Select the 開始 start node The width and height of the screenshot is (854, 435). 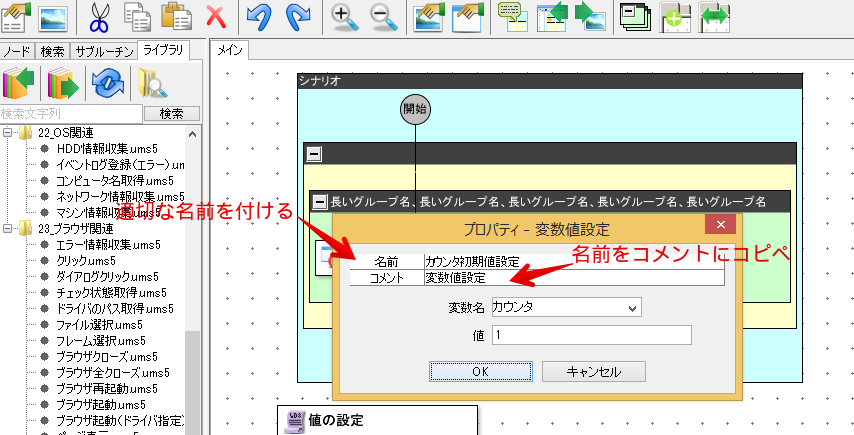416,109
